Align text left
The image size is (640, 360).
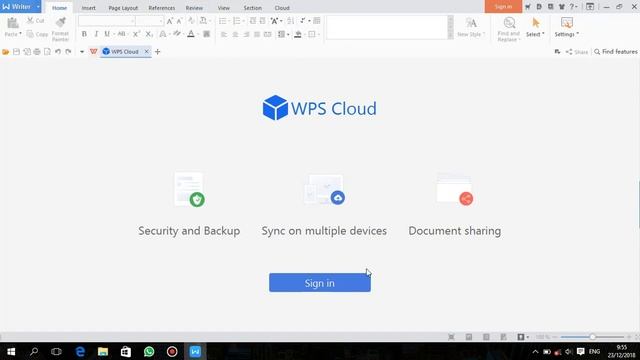pos(224,35)
